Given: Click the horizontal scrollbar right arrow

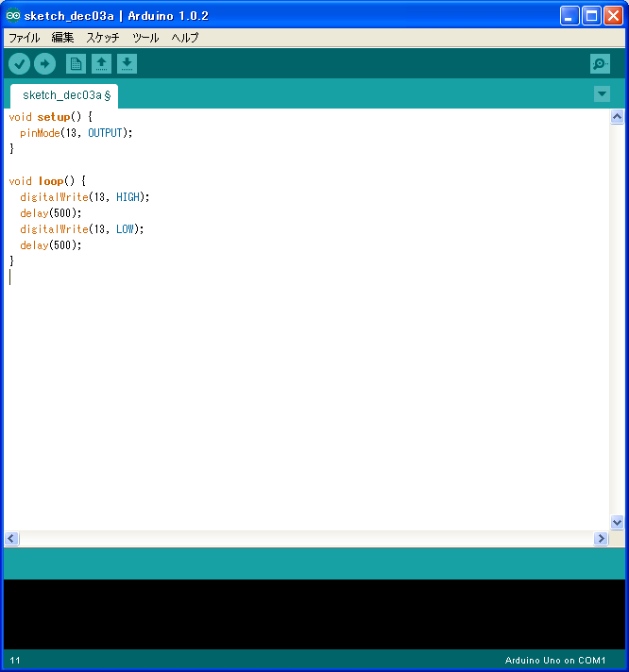Looking at the screenshot, I should point(601,538).
